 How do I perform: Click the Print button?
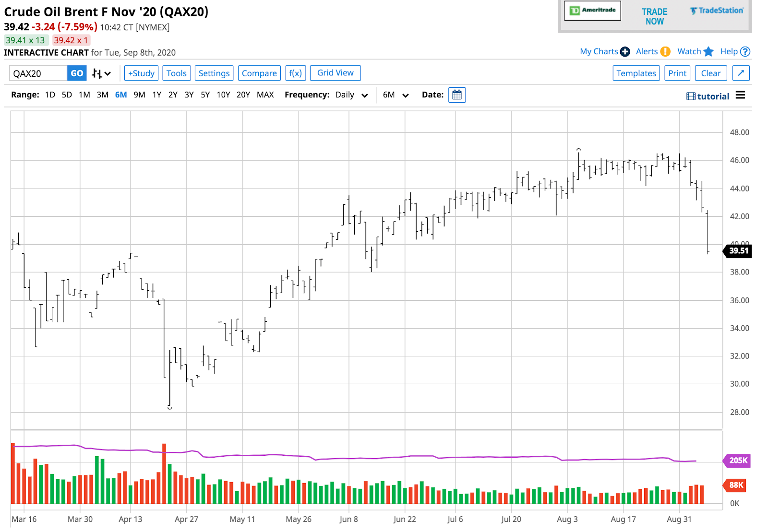pyautogui.click(x=677, y=73)
